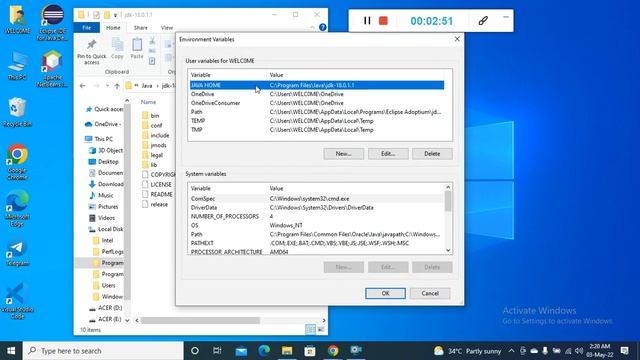The width and height of the screenshot is (640, 360).
Task: Select ComSpec system variable row
Action: point(317,199)
